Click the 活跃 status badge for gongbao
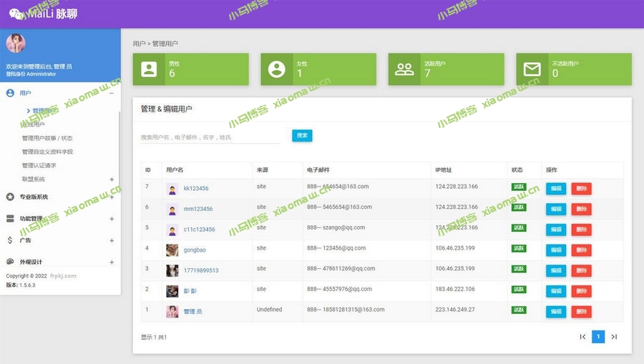The image size is (644, 364). [x=519, y=248]
